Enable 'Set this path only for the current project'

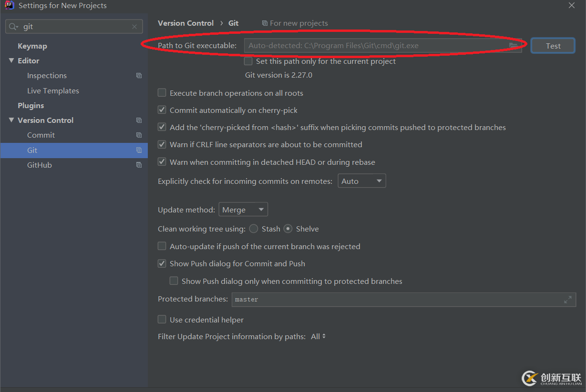[248, 61]
